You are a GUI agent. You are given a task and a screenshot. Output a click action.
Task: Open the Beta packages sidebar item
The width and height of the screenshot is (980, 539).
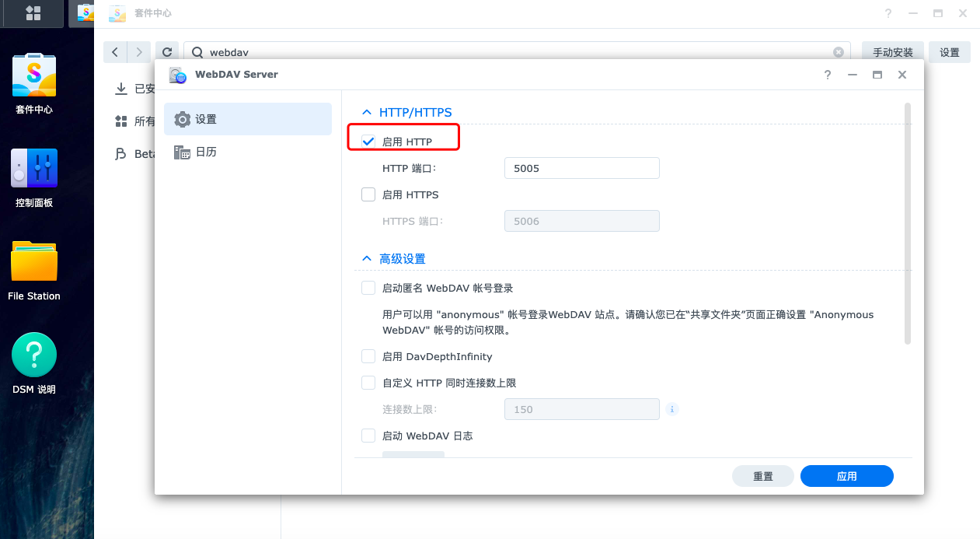tap(134, 154)
